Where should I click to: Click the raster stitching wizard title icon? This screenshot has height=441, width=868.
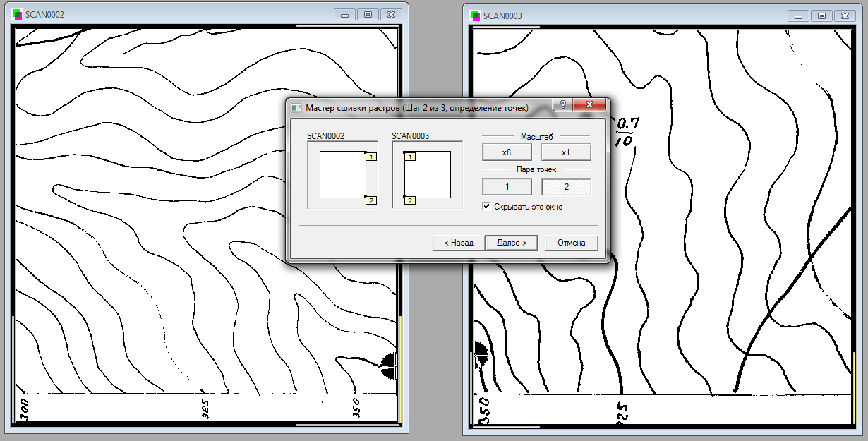tap(296, 107)
